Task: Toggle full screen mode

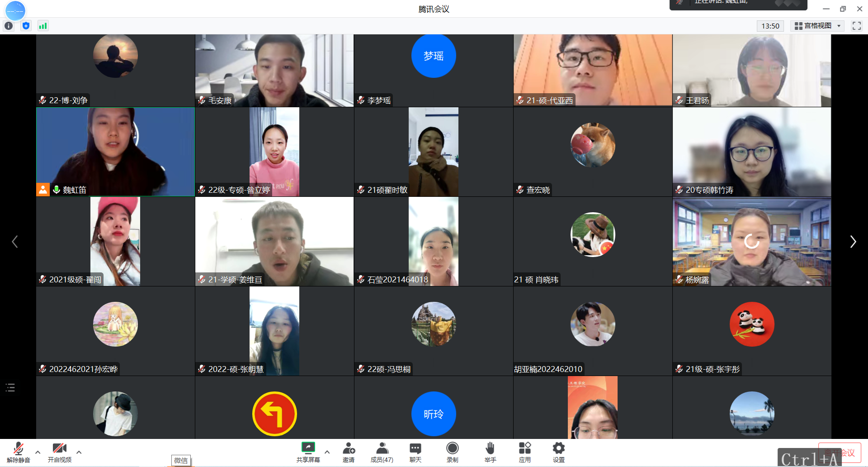Action: click(857, 26)
